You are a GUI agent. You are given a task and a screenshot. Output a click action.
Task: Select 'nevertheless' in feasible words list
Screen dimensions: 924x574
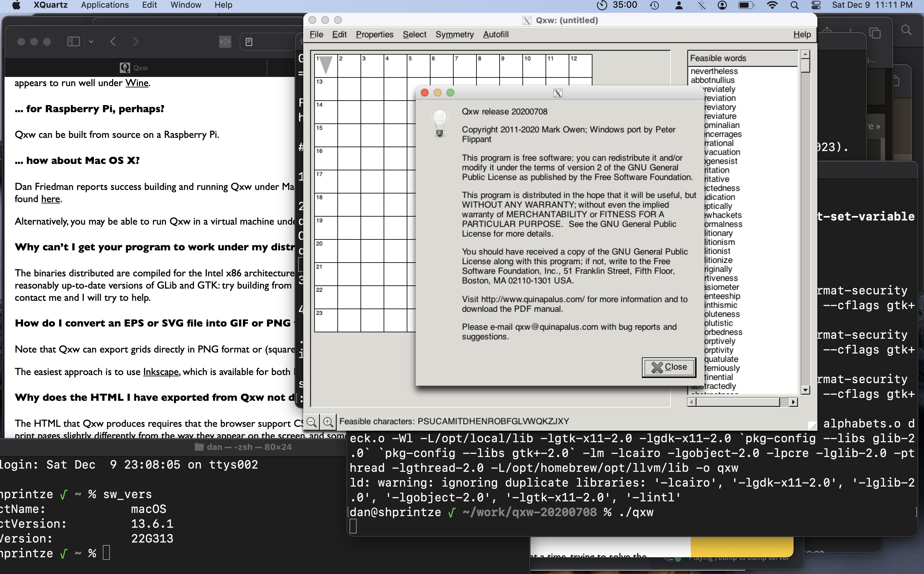[714, 71]
